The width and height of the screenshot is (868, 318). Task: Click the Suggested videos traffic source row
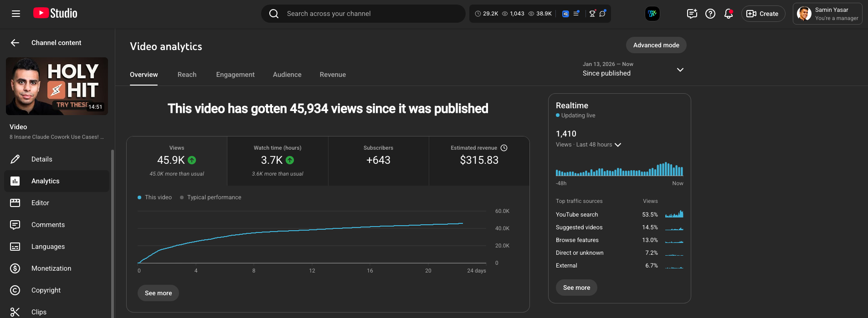click(620, 227)
